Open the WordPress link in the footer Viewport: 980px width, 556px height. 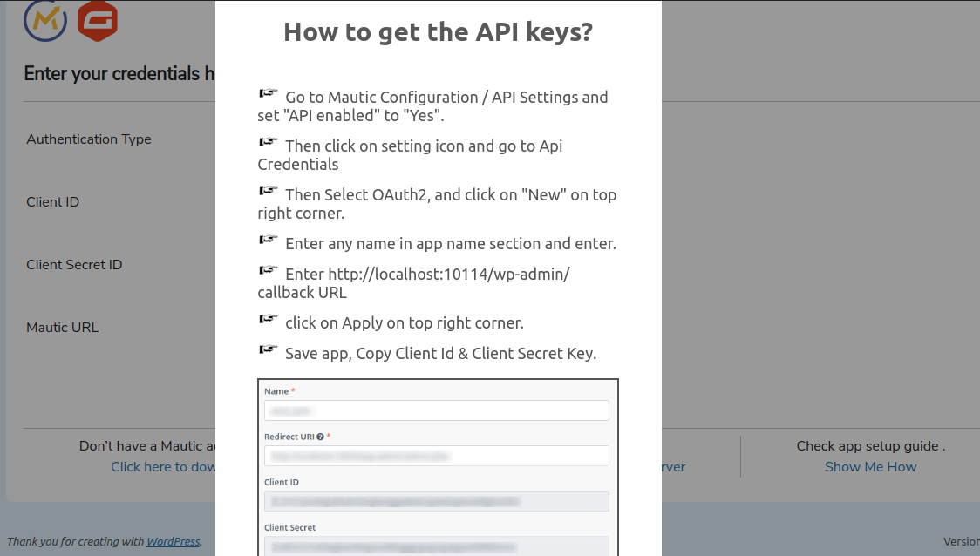(x=174, y=541)
